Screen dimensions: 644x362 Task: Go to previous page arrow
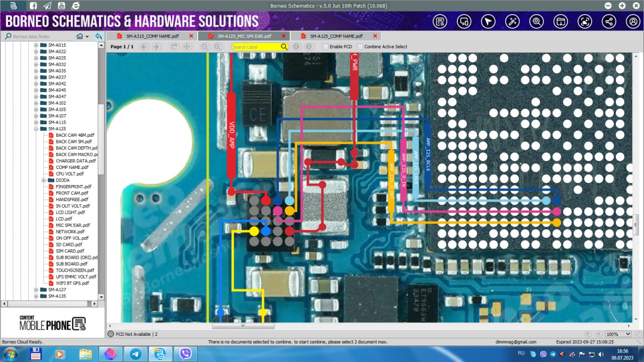144,47
